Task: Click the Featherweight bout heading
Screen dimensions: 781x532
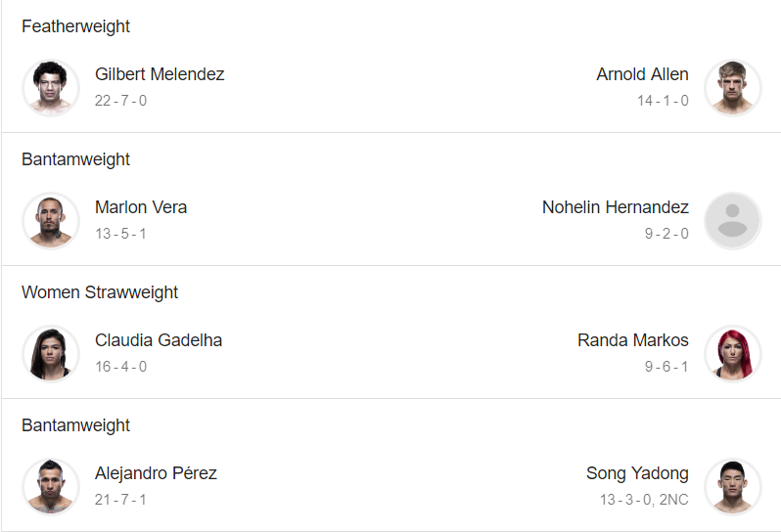Action: [75, 26]
